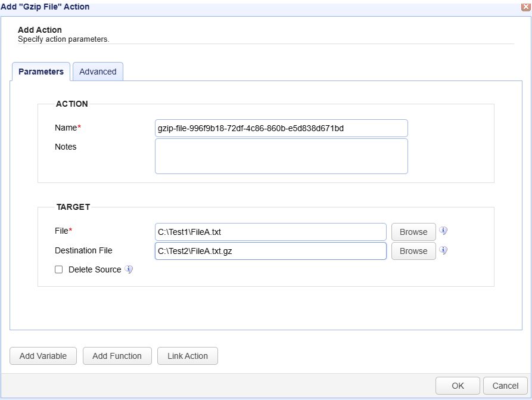This screenshot has width=532, height=400.
Task: Click the Destination File field with FileA.txt.gz
Action: point(270,251)
